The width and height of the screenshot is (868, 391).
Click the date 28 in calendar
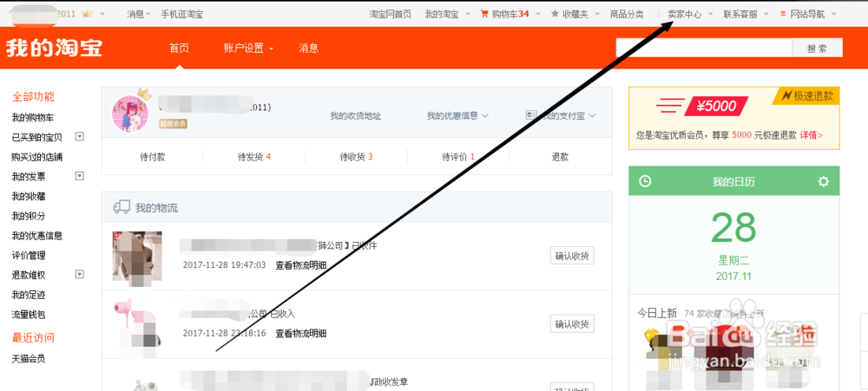733,227
